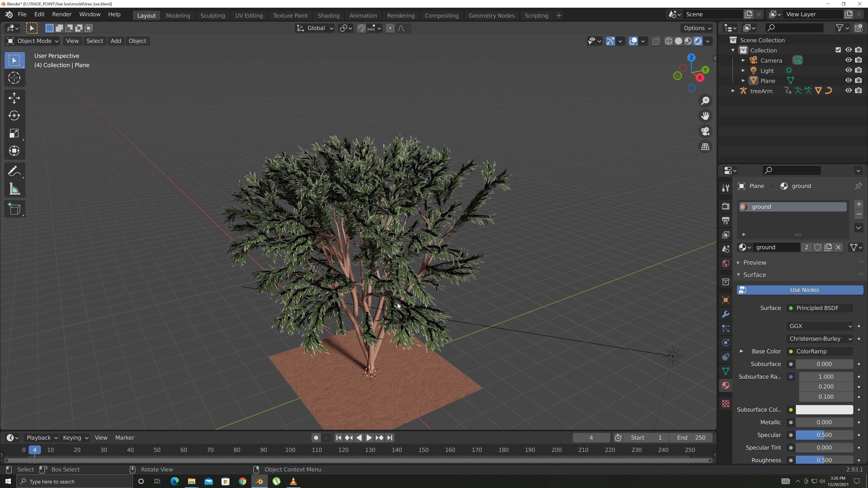Open Physics properties tab icon
This screenshot has width=868, height=488.
click(725, 343)
